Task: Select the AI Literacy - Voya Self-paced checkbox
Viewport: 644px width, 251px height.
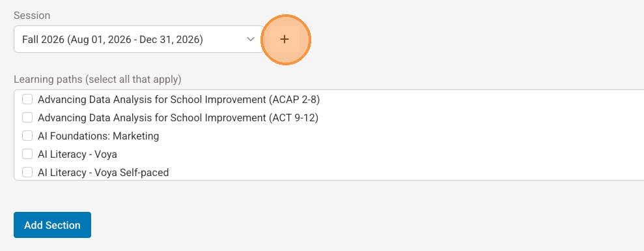Action: point(27,172)
